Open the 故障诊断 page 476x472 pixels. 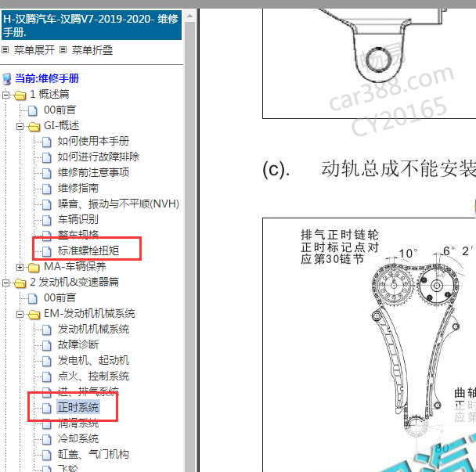78,345
